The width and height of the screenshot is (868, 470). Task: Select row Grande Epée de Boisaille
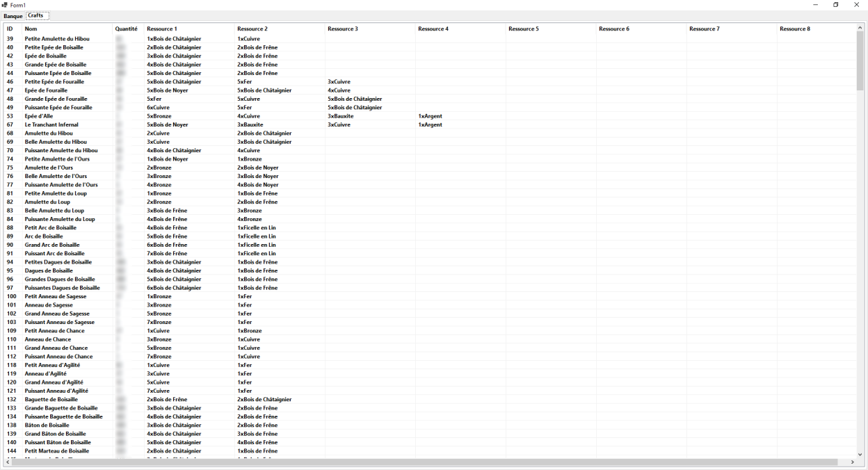point(431,65)
